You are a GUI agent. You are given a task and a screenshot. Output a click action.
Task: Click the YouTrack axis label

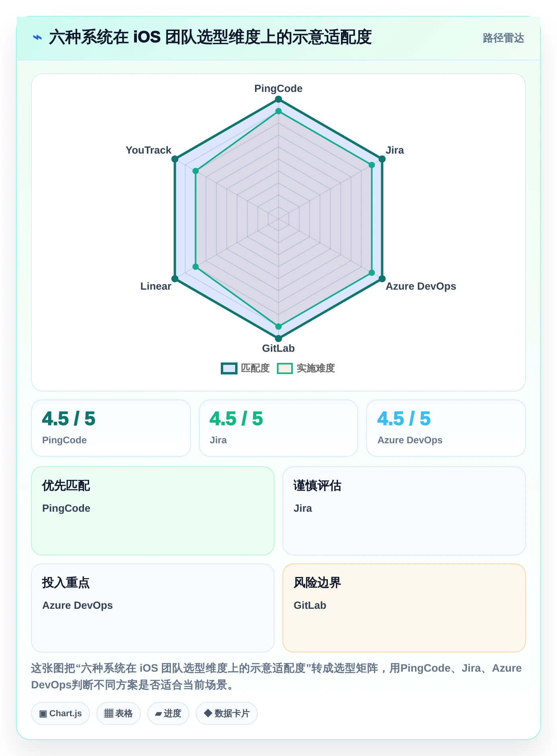(x=148, y=150)
